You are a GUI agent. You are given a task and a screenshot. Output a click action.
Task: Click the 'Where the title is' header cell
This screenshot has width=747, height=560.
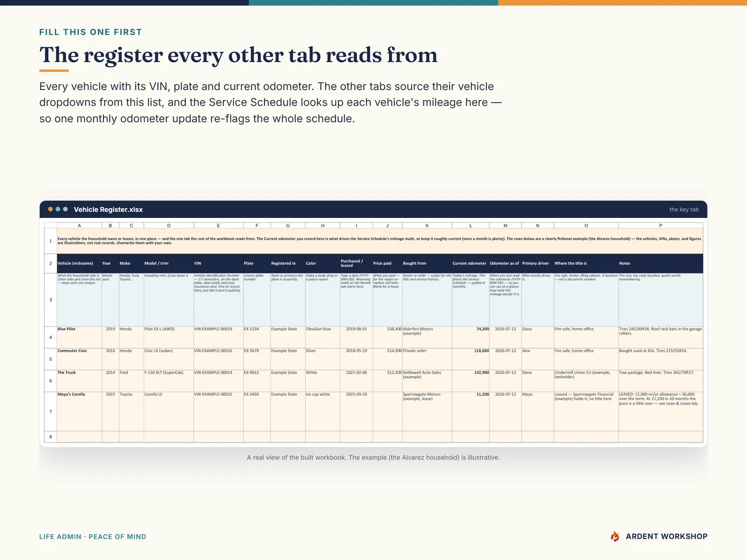pos(586,263)
